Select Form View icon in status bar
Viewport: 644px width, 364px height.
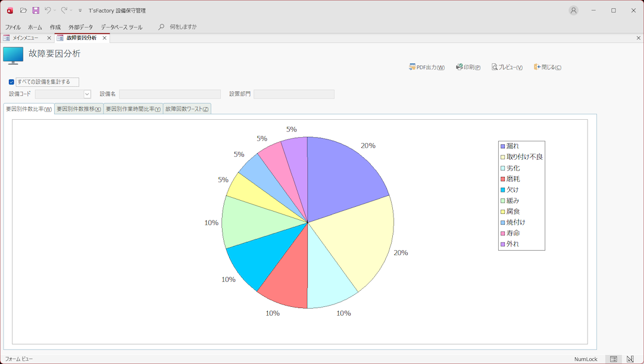click(614, 359)
